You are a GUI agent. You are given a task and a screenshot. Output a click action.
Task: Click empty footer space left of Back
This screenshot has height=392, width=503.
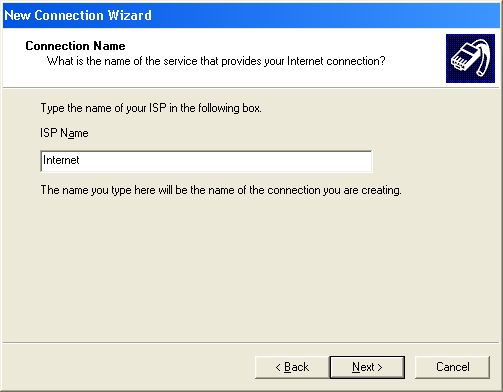coord(127,367)
